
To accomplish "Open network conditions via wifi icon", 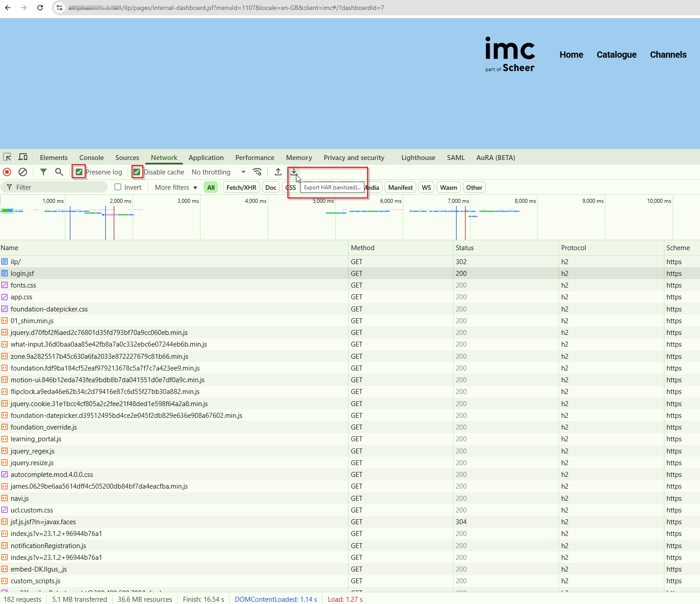I will tap(257, 172).
